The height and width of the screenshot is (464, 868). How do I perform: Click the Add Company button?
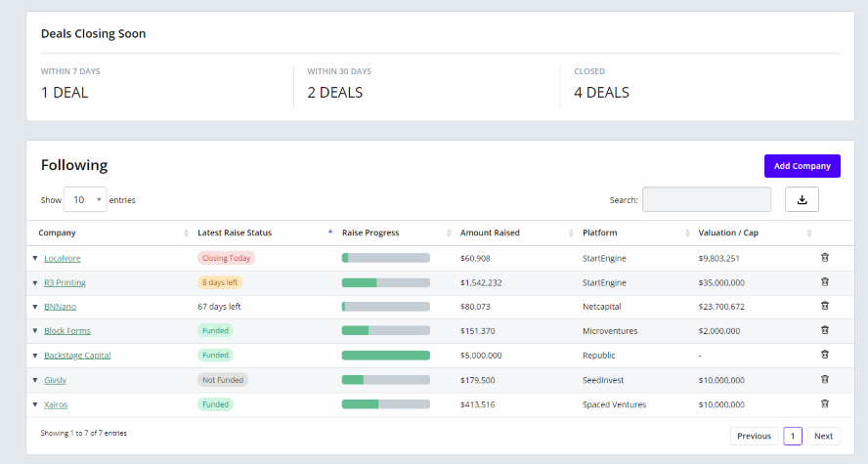803,166
